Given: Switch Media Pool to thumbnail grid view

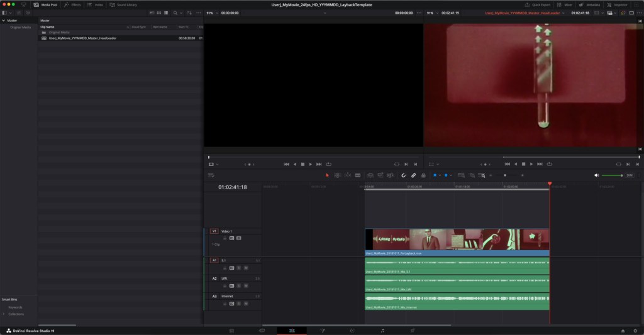Looking at the screenshot, I should click(x=159, y=13).
